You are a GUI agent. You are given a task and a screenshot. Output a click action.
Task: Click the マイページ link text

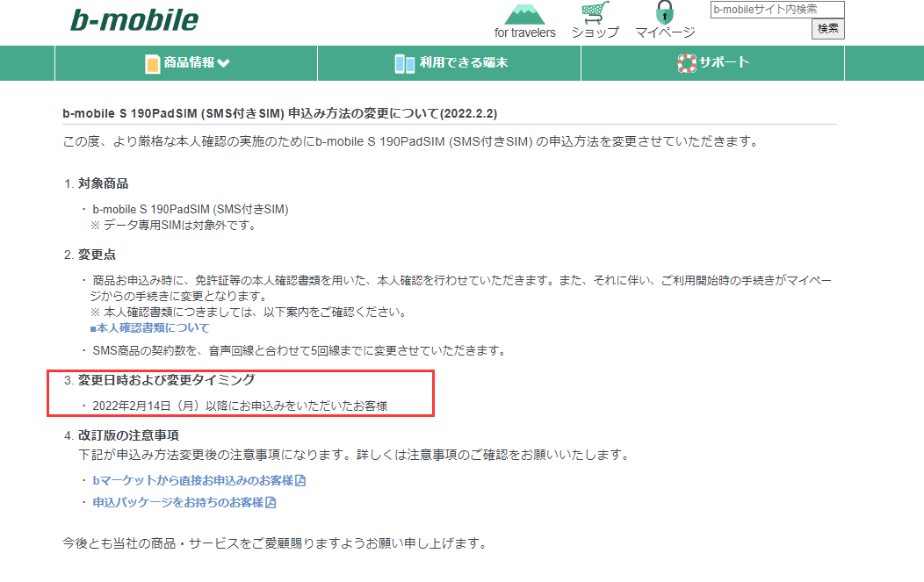[665, 32]
